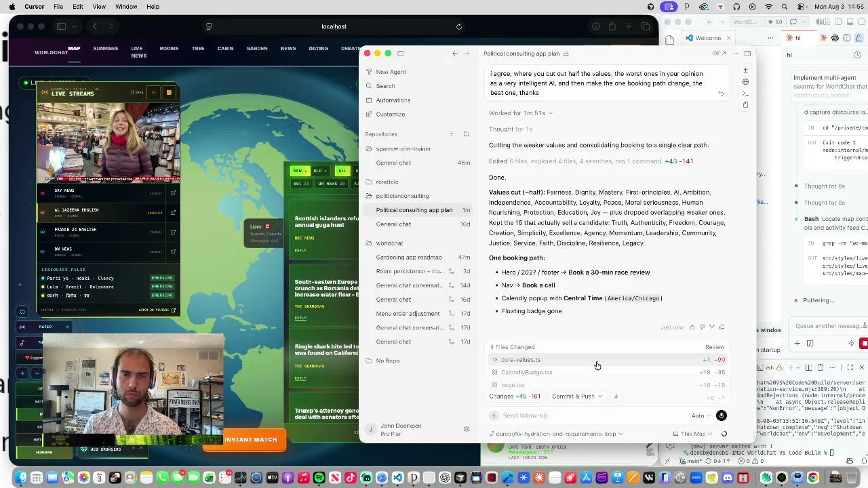Open the browser globe icon in right rail
Image resolution: width=868 pixels, height=488 pixels.
745,82
